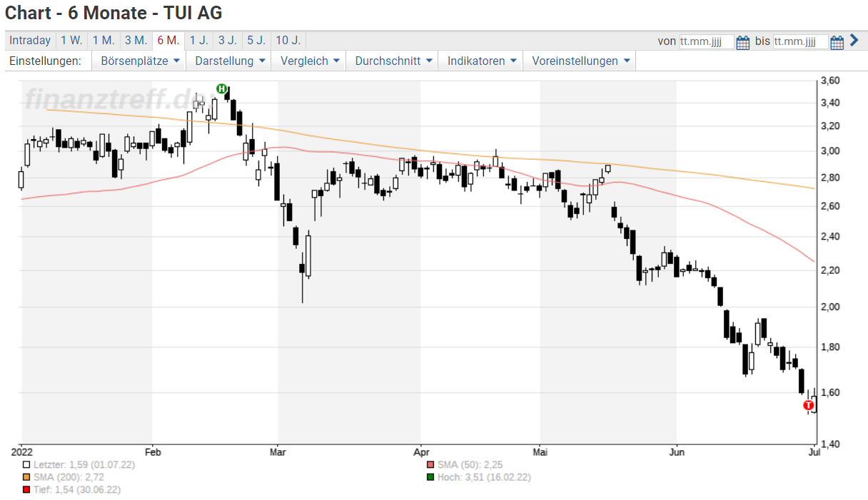Image resolution: width=868 pixels, height=500 pixels.
Task: Click the blue arrow to apply date range
Action: (854, 41)
